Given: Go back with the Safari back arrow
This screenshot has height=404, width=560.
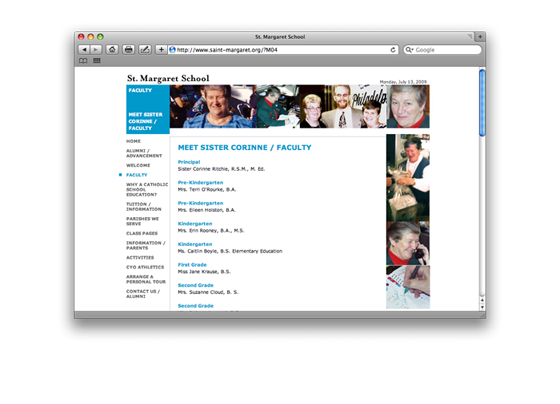Looking at the screenshot, I should (84, 50).
